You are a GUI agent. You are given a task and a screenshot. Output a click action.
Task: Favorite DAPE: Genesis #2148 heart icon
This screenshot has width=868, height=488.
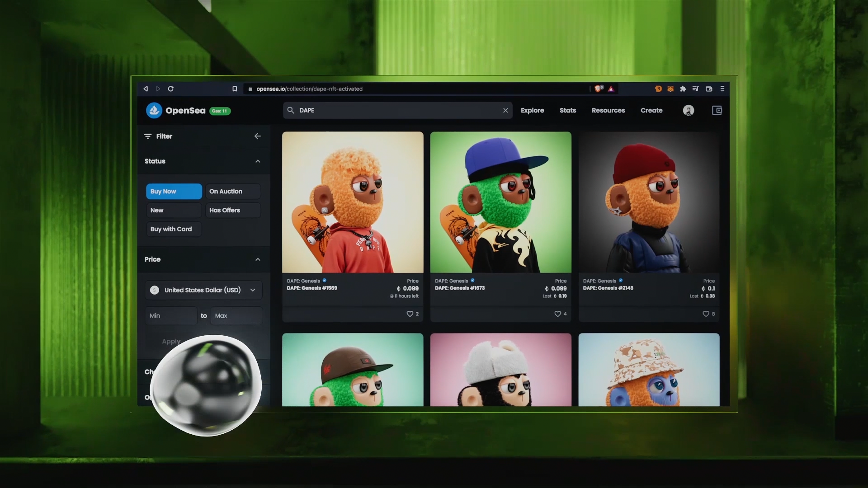pos(706,314)
